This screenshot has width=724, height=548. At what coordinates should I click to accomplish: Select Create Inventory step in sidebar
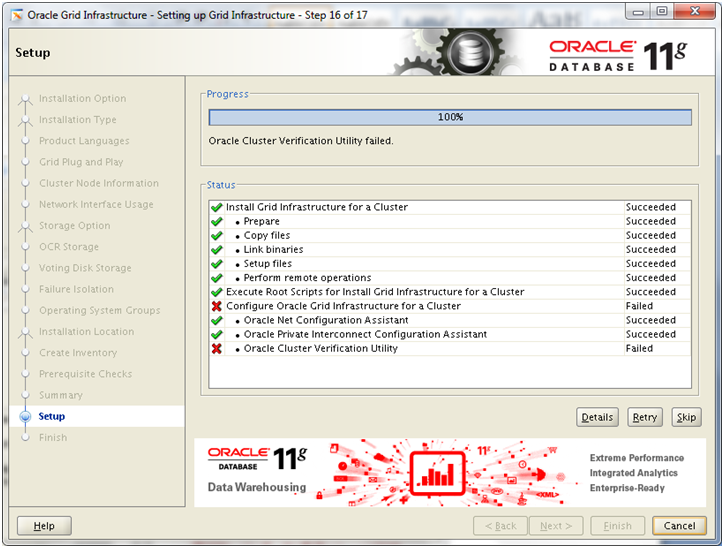[78, 353]
